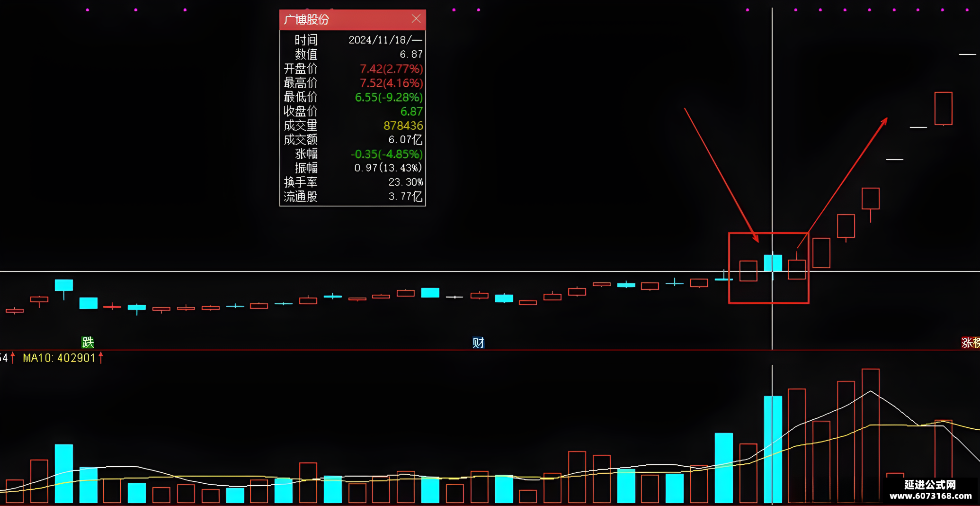The height and width of the screenshot is (506, 980).
Task: Click the 延进公式网 watermark link
Action: [x=930, y=490]
